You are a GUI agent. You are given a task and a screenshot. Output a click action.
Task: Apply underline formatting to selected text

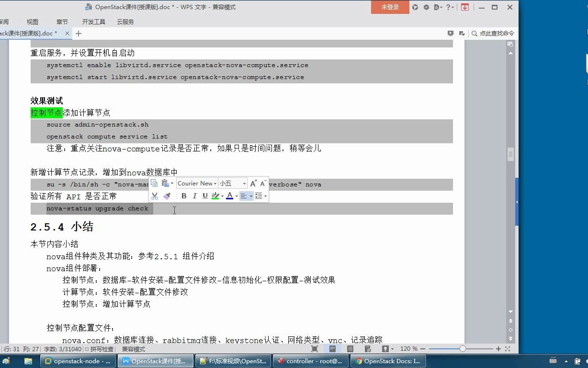click(205, 195)
